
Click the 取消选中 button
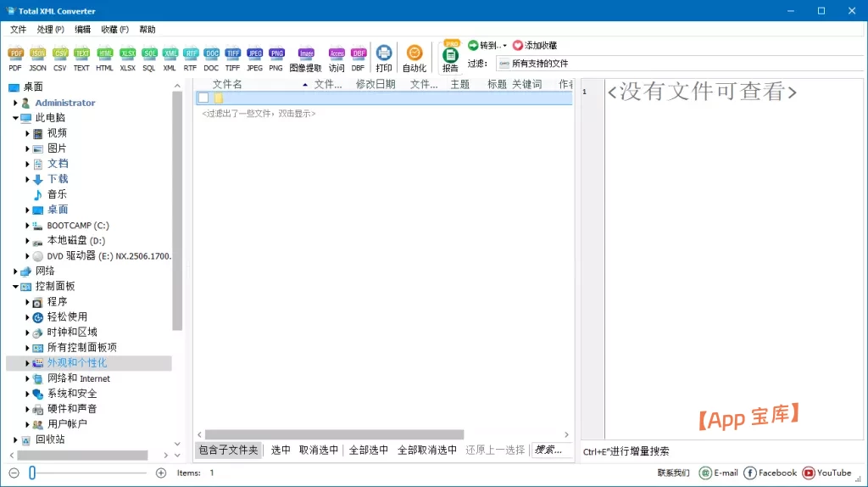tap(319, 450)
